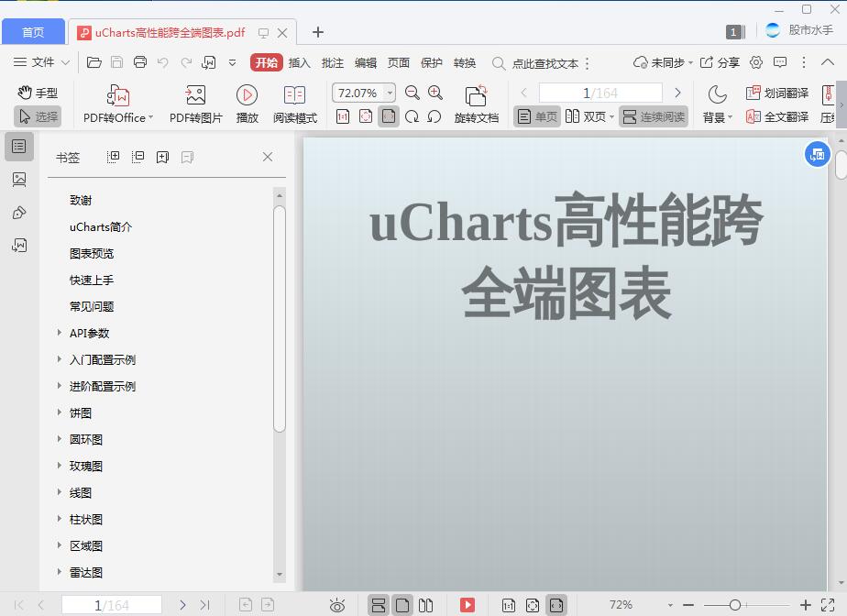Expand the 圆环图 bookmark

pos(59,439)
